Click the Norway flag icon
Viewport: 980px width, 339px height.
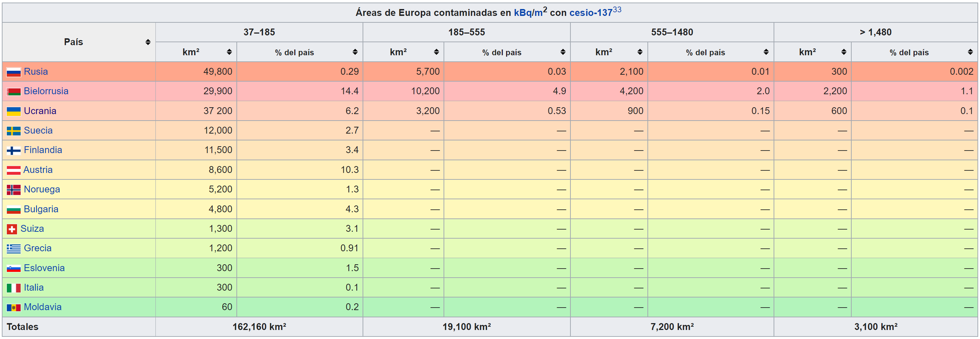[13, 190]
